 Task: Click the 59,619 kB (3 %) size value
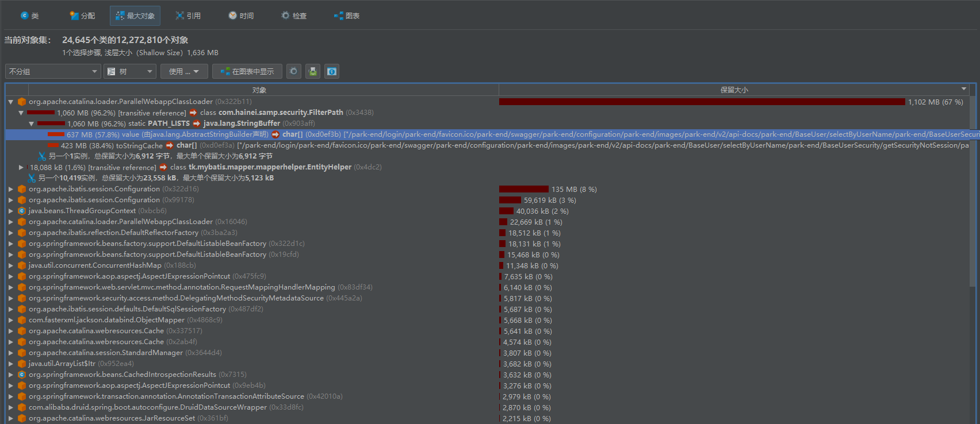(x=550, y=200)
